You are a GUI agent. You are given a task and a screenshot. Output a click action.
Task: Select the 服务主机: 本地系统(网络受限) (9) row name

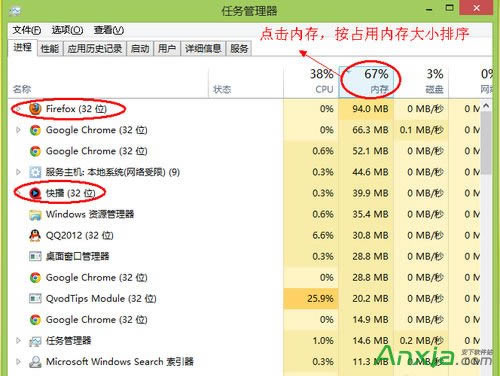113,172
